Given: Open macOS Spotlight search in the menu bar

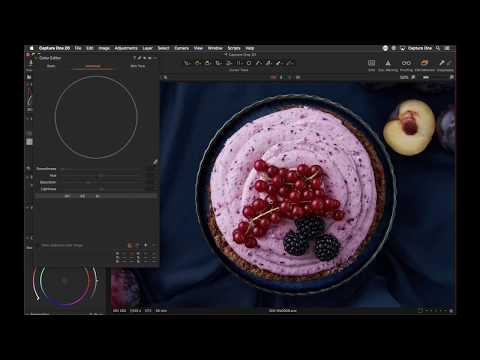Looking at the screenshot, I should coord(438,48).
